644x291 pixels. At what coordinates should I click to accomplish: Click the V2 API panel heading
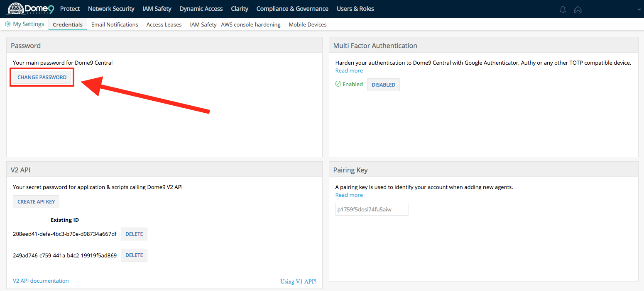click(21, 170)
